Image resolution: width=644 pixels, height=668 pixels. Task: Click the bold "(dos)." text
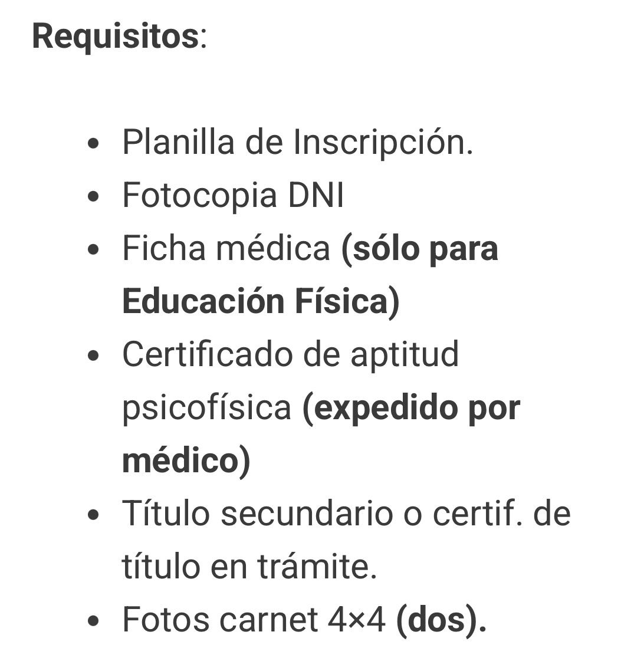point(441,620)
